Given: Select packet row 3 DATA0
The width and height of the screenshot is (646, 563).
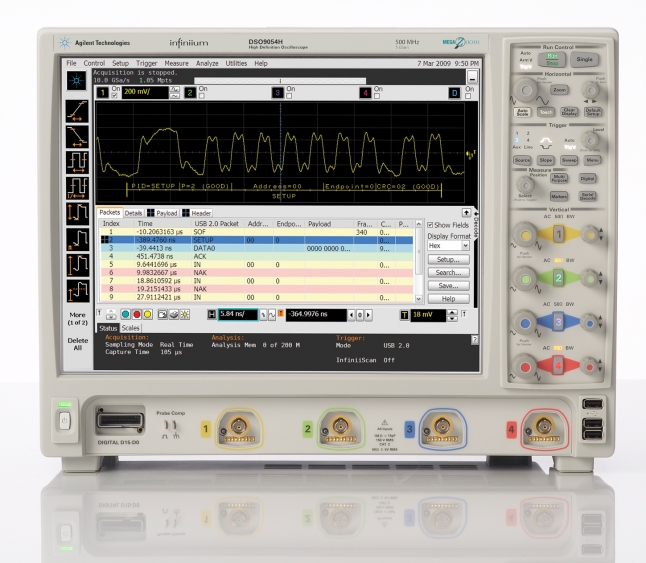Looking at the screenshot, I should coord(256,248).
